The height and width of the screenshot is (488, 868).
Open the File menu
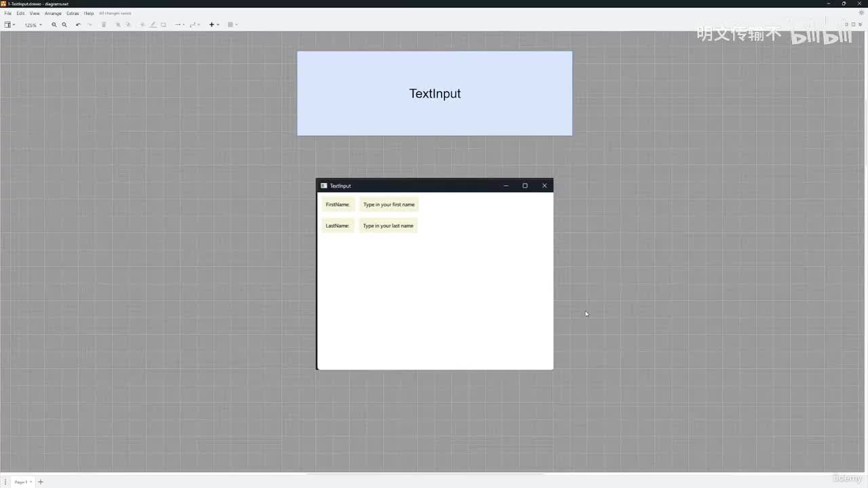click(x=8, y=14)
